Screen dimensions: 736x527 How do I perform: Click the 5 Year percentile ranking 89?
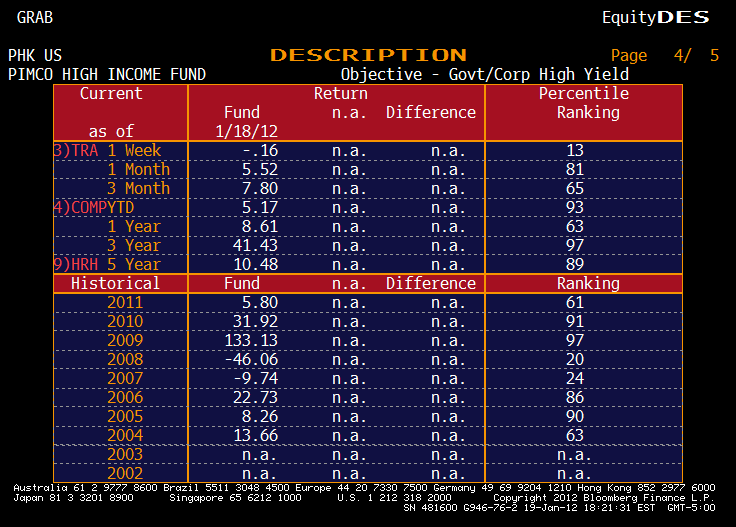575,265
